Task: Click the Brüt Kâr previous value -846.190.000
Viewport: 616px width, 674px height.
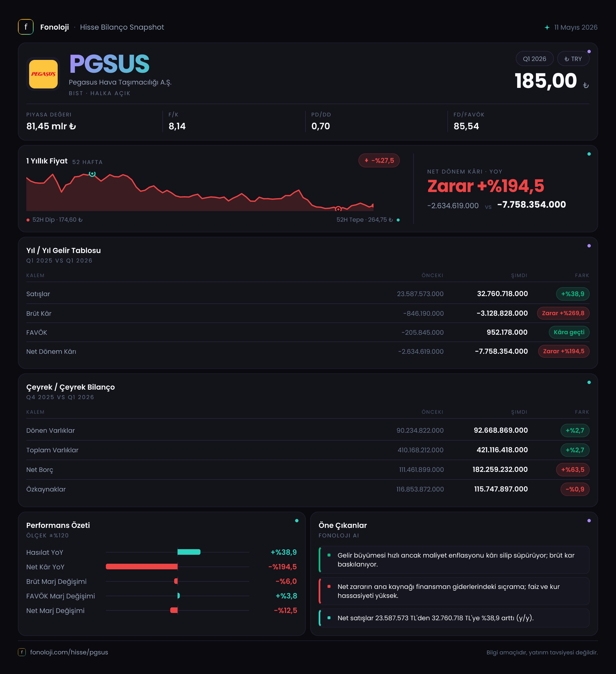Action: [423, 313]
